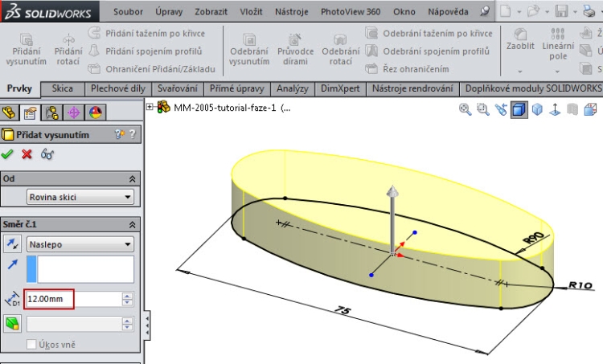The height and width of the screenshot is (364, 603).
Task: Increase depth with the spinner arrow
Action: [127, 295]
